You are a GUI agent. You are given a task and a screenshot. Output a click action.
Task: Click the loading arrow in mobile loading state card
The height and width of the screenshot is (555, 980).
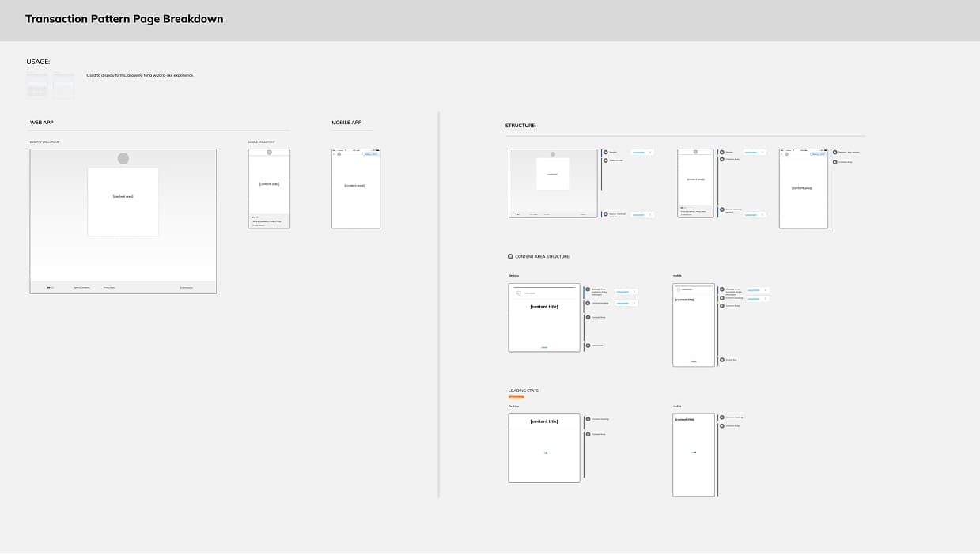click(694, 452)
